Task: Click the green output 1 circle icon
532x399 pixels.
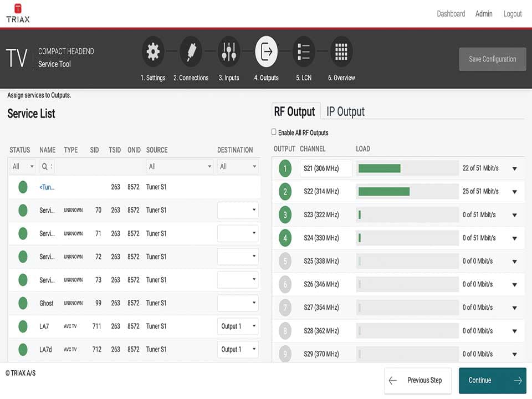Action: click(285, 168)
